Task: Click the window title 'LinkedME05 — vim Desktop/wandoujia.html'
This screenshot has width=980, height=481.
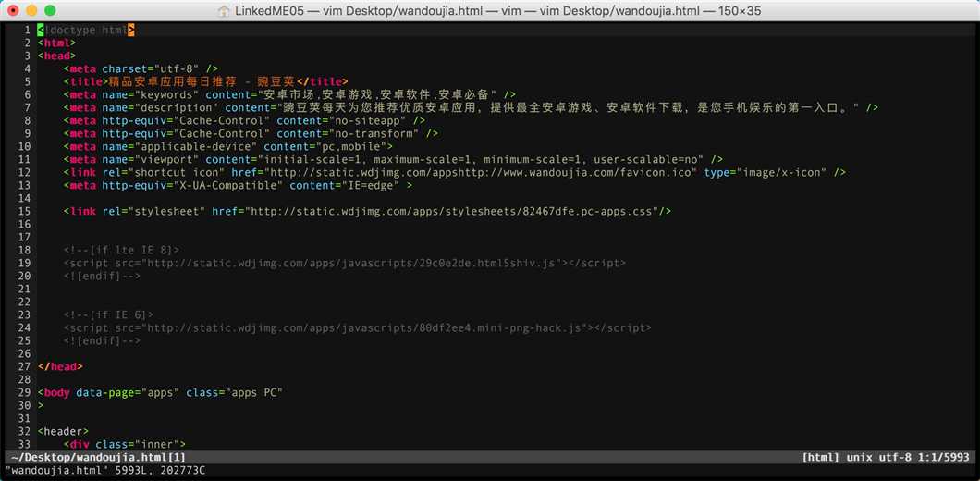Action: click(x=359, y=11)
